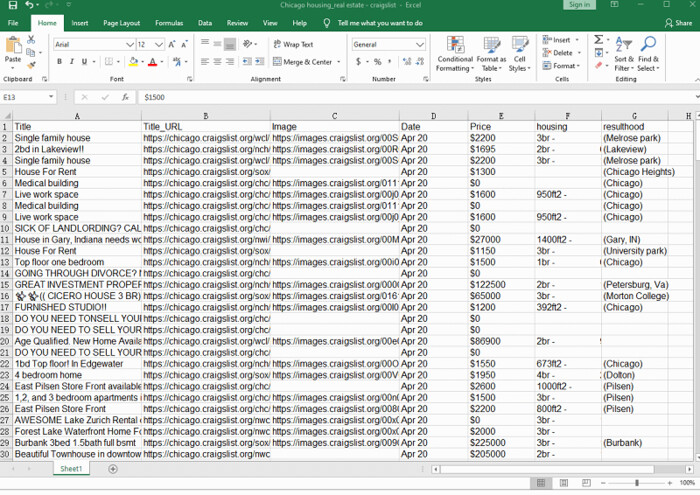
Task: Click the Undo arrow icon
Action: (x=29, y=5)
